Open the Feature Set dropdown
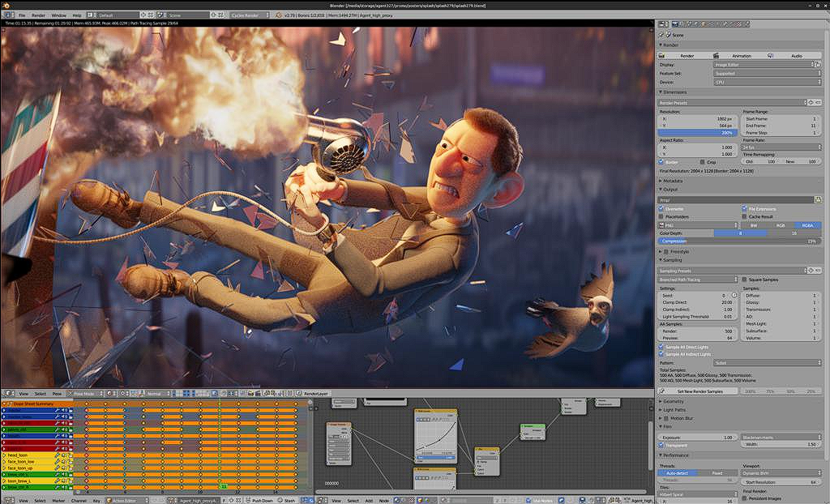This screenshot has height=504, width=830. [x=767, y=73]
